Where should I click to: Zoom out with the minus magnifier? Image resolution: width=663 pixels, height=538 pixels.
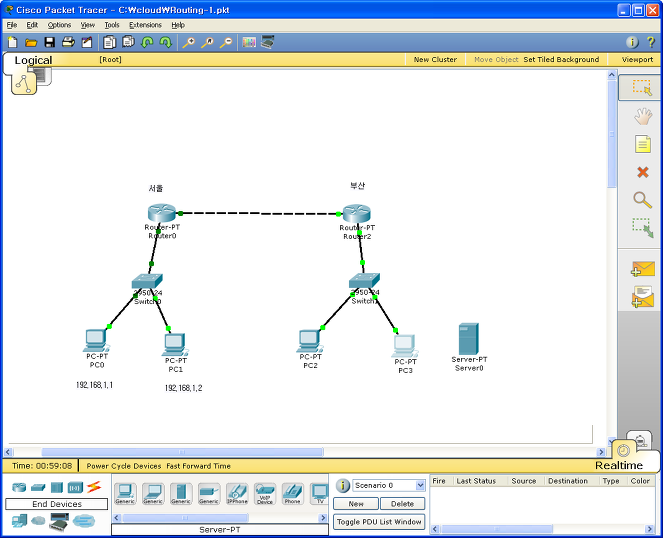coord(226,42)
